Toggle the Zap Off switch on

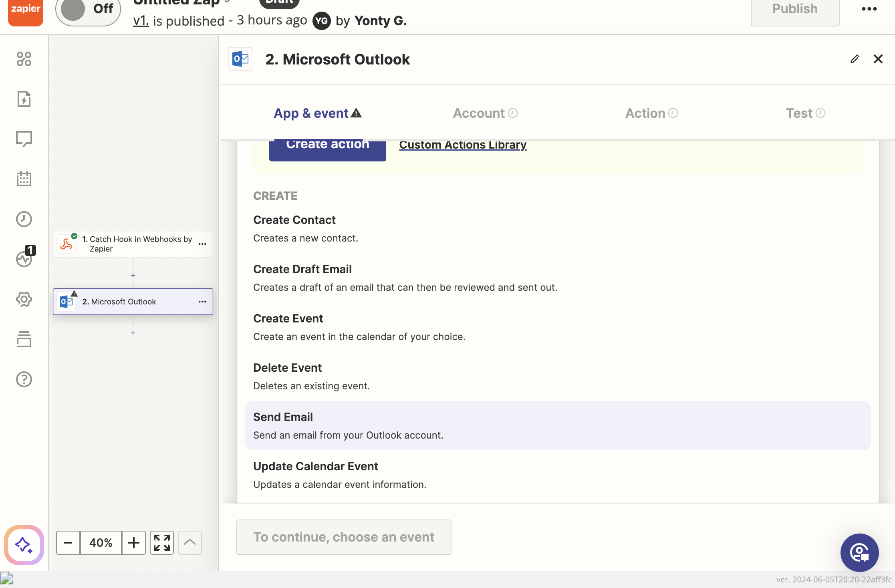(88, 10)
